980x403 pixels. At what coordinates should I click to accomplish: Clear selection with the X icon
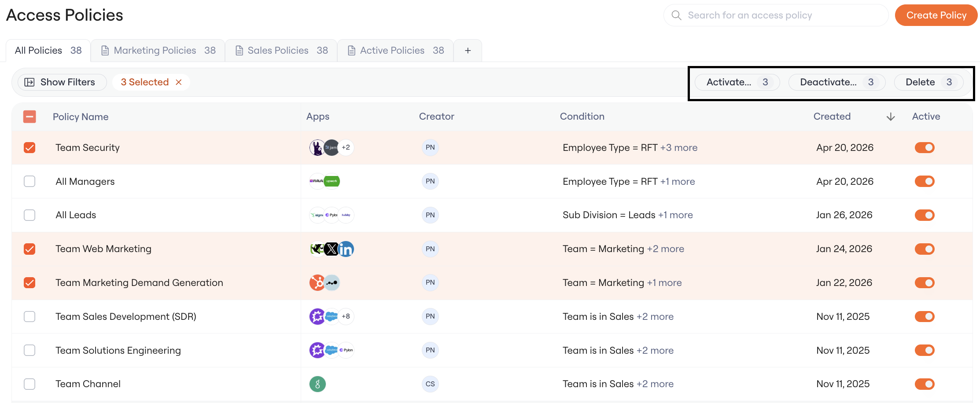179,82
